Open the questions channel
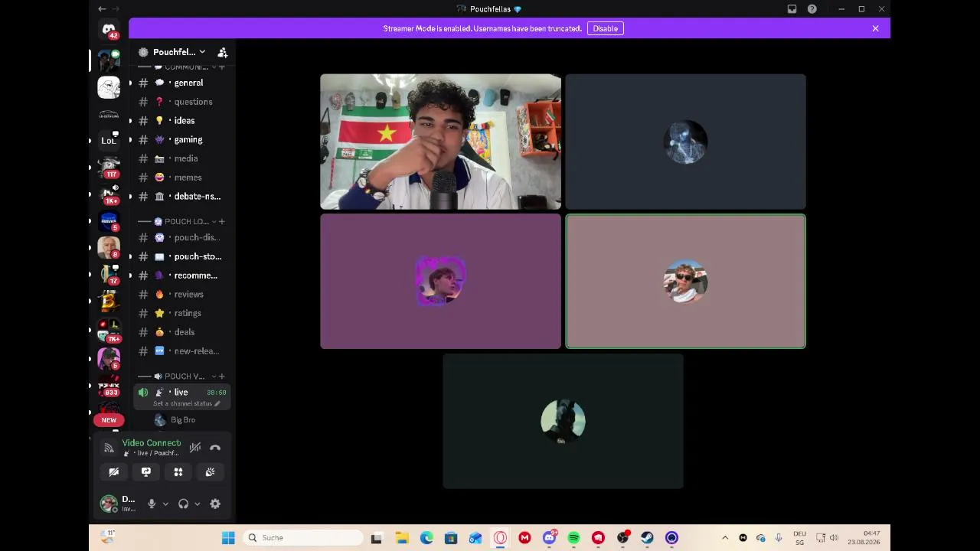Viewport: 980px width, 551px height. coord(181,102)
